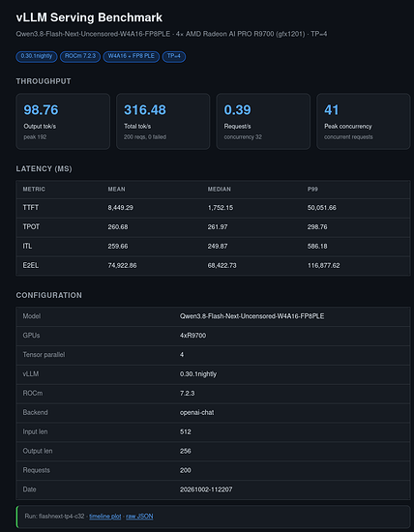Select the Output tok/s 98.76 card
Screen dimensions: 414x532
[x=63, y=122]
